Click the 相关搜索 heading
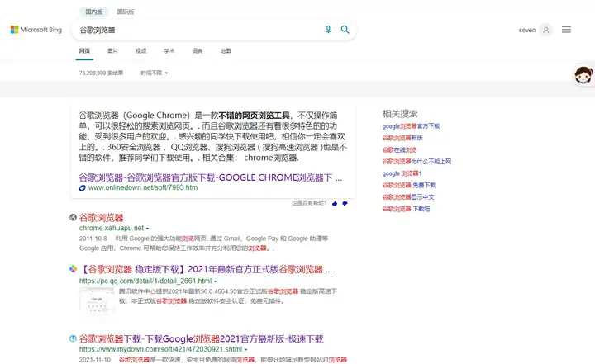 pyautogui.click(x=400, y=113)
